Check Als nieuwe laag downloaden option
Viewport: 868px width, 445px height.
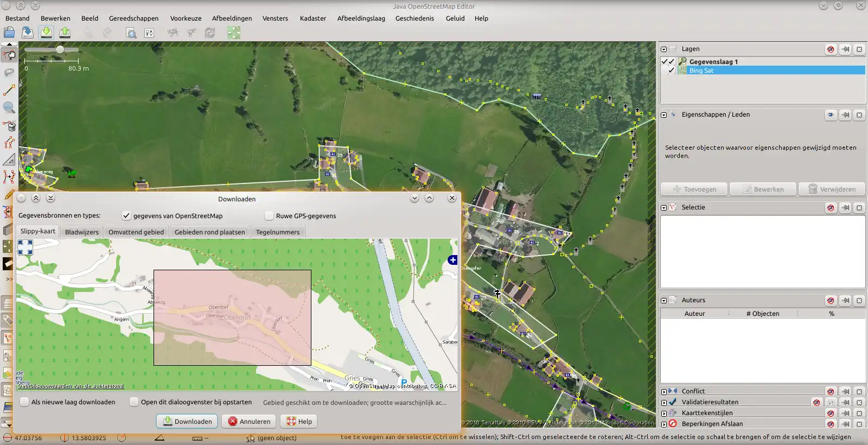(x=24, y=402)
